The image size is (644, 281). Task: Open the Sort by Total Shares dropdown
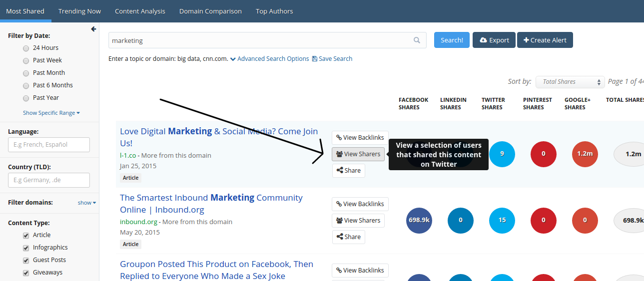coord(570,82)
